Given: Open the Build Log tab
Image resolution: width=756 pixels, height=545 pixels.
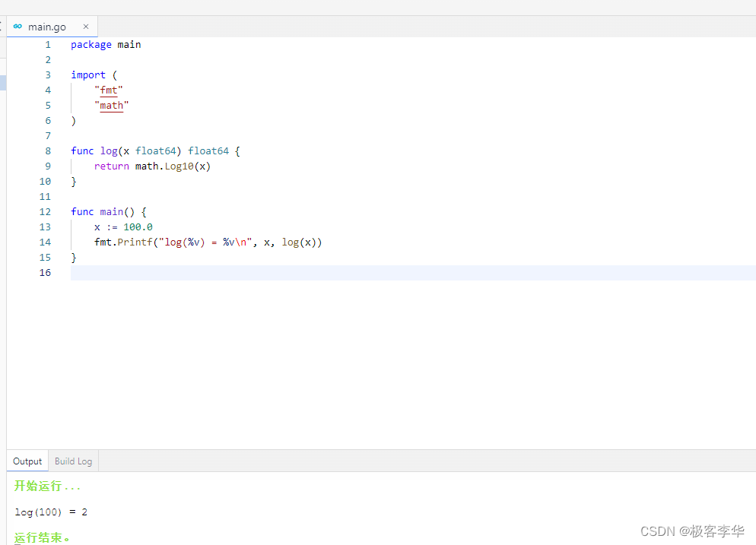Looking at the screenshot, I should (73, 461).
